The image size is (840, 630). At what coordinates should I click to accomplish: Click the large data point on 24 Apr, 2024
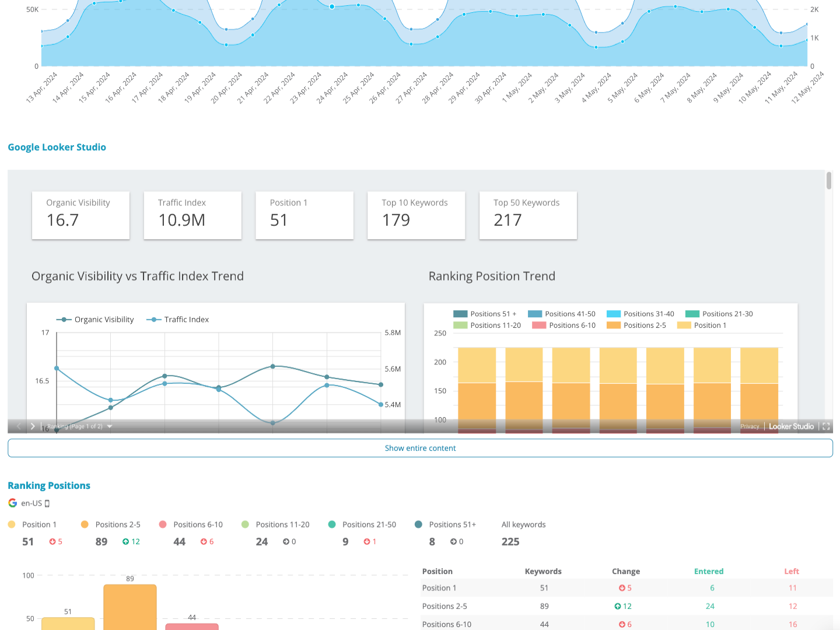tap(332, 6)
